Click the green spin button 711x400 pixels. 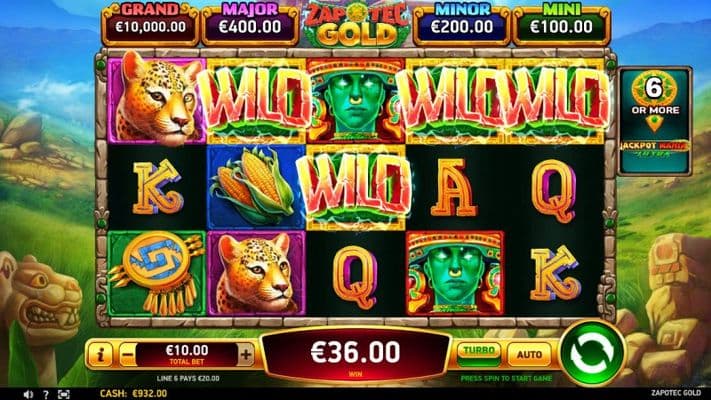point(592,352)
